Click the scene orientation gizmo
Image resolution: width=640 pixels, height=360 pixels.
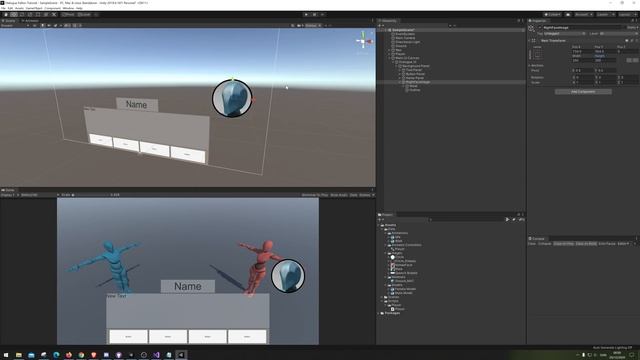(363, 41)
